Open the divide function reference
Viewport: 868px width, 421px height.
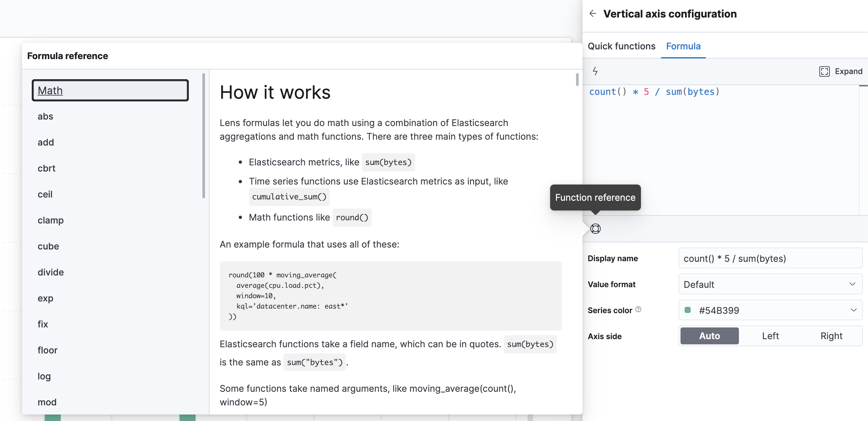pos(51,272)
